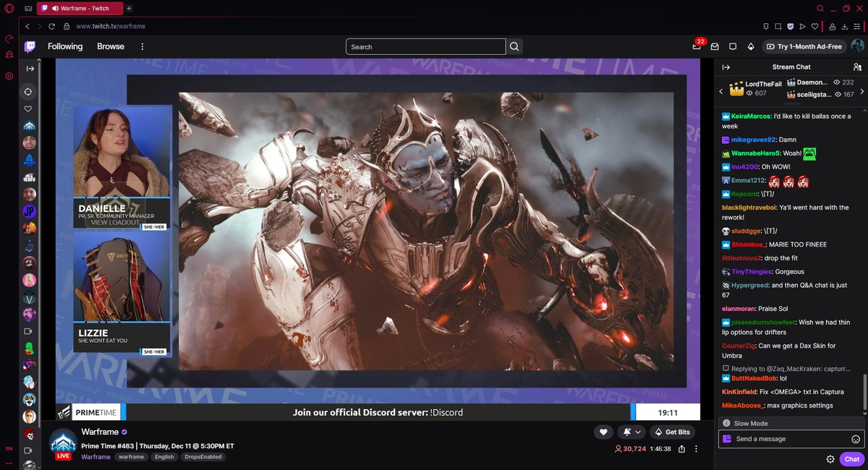Click CourierZig username in chat
868x470 pixels.
[x=740, y=346]
